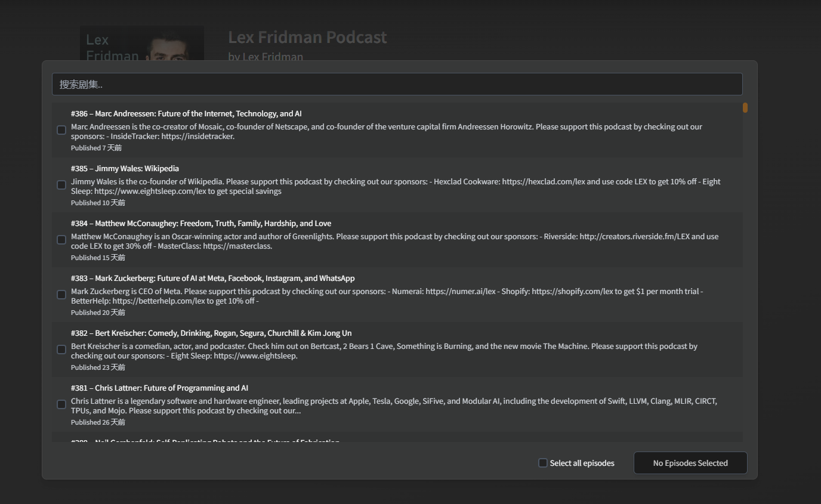
Task: Toggle the checkbox for #383 Mark Zuckerberg
Action: pos(61,295)
